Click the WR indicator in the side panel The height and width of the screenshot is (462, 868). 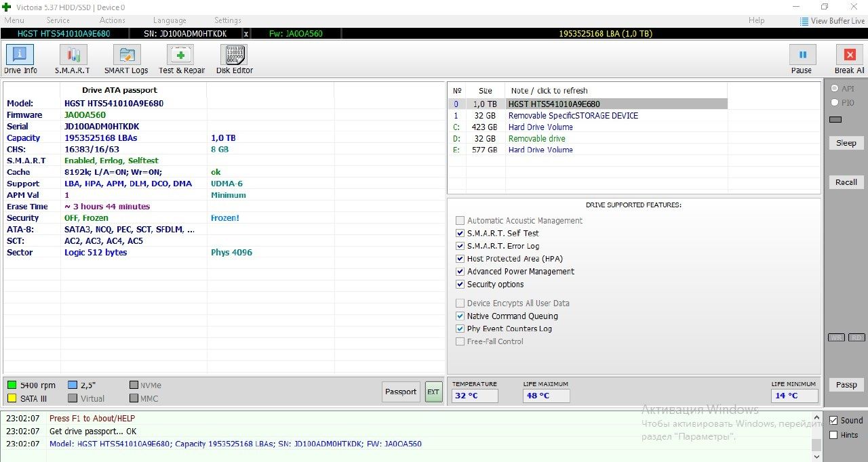(x=836, y=337)
